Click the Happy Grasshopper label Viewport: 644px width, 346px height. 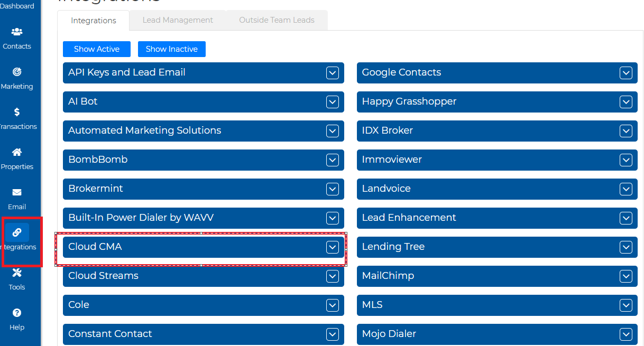[x=409, y=102]
